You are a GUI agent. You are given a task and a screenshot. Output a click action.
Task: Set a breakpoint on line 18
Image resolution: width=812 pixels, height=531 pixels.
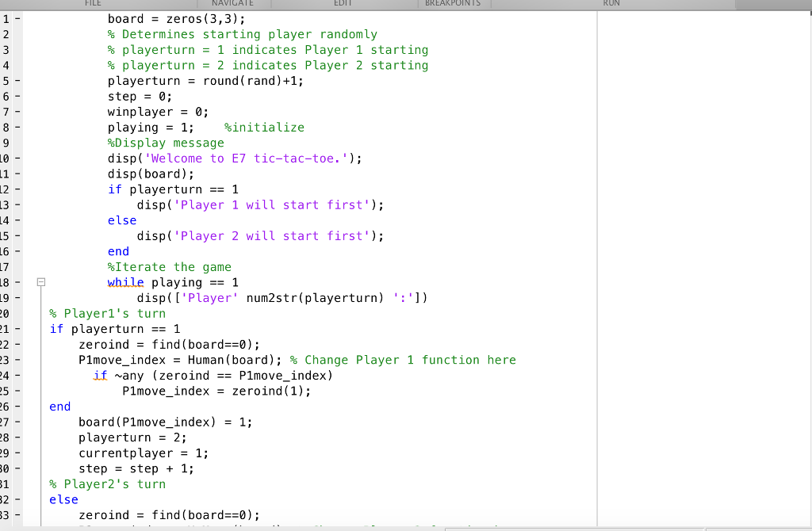coord(17,282)
